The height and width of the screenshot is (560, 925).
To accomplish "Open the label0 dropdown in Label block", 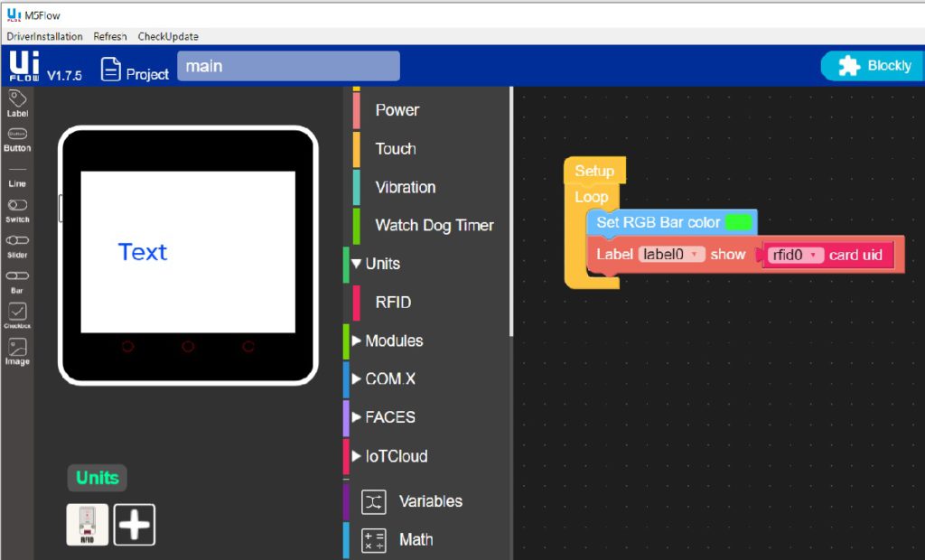I will tap(671, 255).
